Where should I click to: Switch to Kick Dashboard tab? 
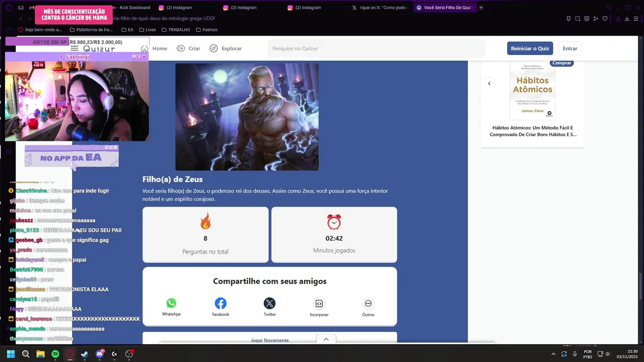tap(131, 8)
